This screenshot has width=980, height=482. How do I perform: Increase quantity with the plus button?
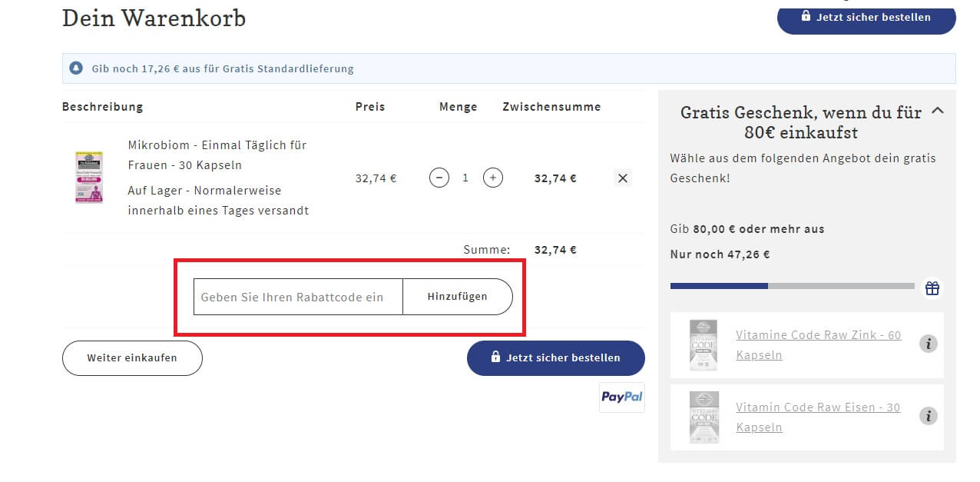tap(493, 178)
